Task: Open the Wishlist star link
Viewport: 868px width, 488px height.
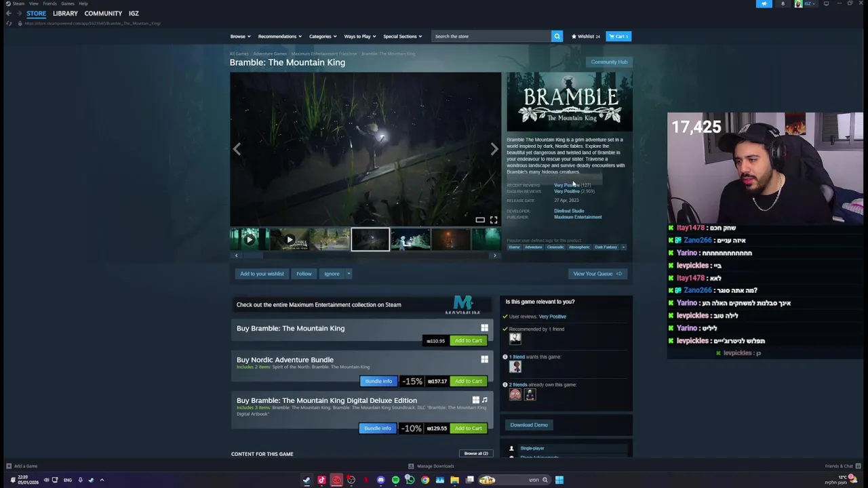Action: coord(586,36)
